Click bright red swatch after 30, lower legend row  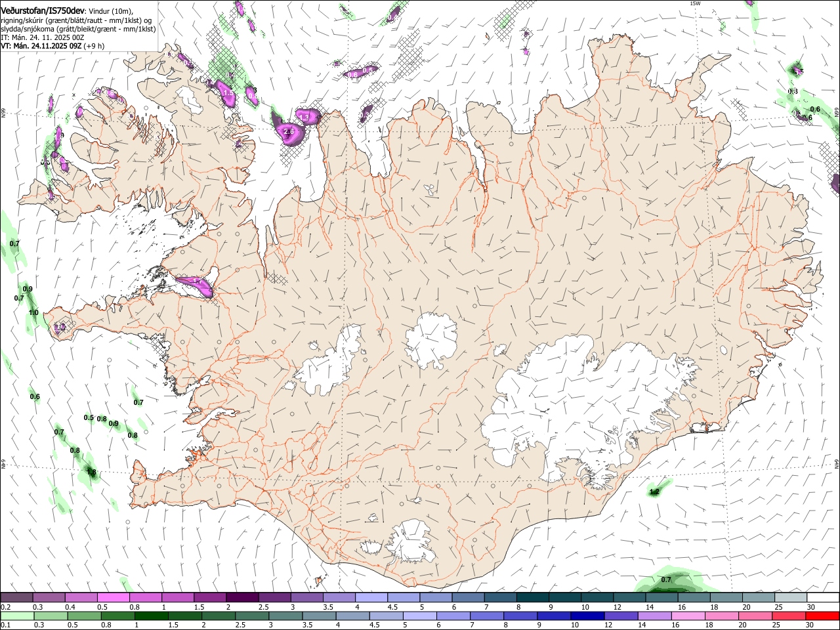click(x=823, y=616)
